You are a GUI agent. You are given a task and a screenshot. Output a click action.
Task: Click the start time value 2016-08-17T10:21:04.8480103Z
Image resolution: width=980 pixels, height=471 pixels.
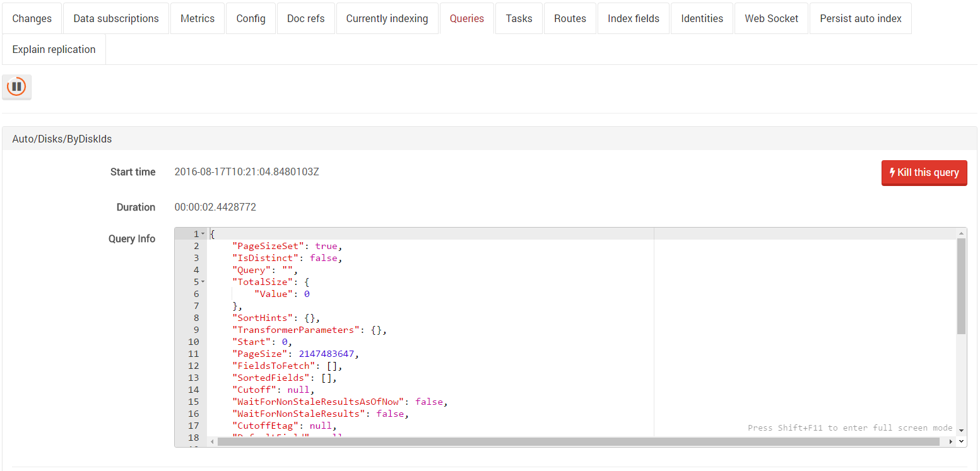[247, 172]
